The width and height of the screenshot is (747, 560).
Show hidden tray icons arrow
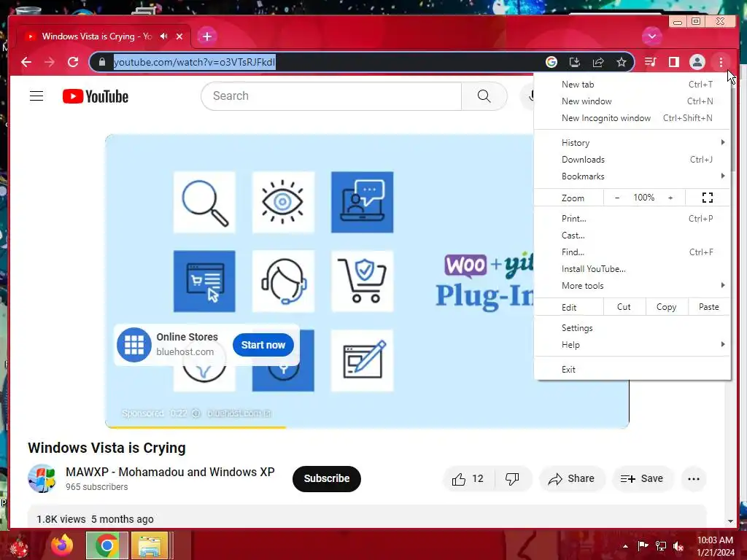[625, 546]
